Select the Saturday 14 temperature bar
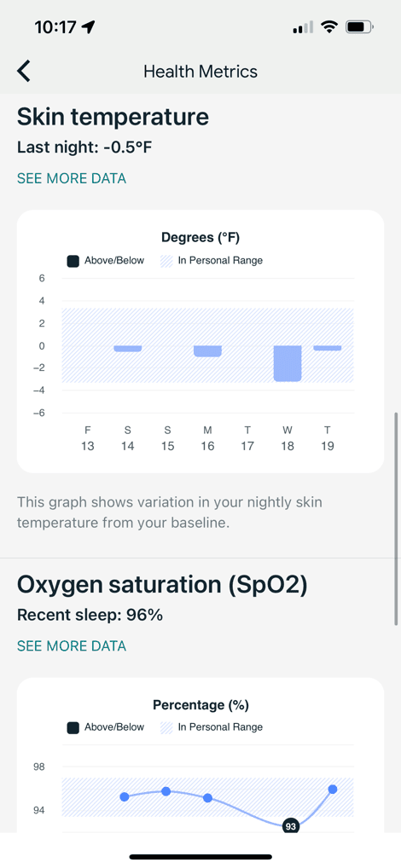The height and width of the screenshot is (868, 401). tap(128, 348)
